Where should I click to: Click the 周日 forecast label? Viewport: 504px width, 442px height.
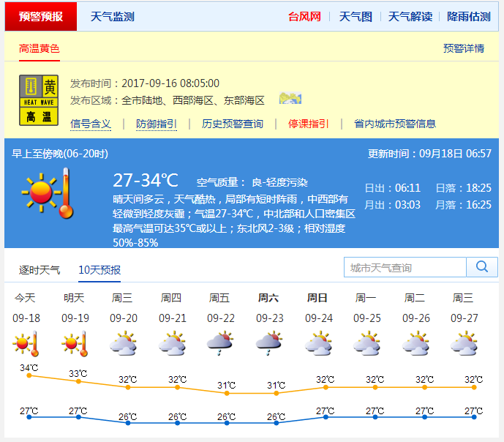click(x=317, y=298)
